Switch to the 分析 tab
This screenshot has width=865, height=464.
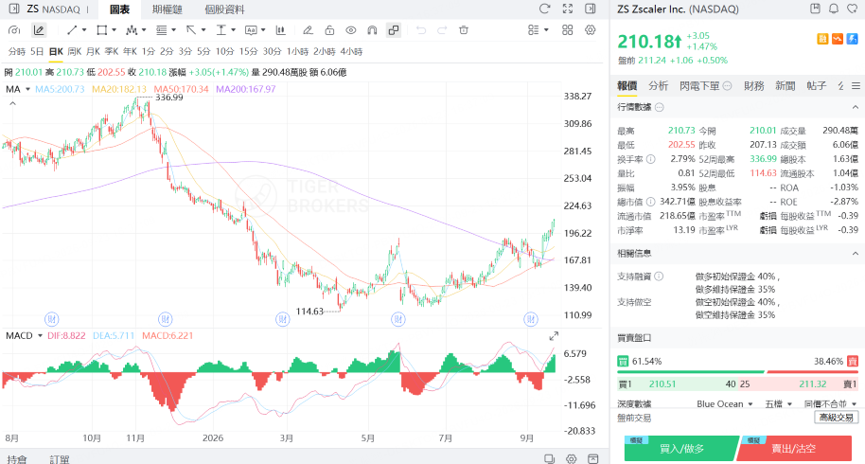click(x=658, y=86)
